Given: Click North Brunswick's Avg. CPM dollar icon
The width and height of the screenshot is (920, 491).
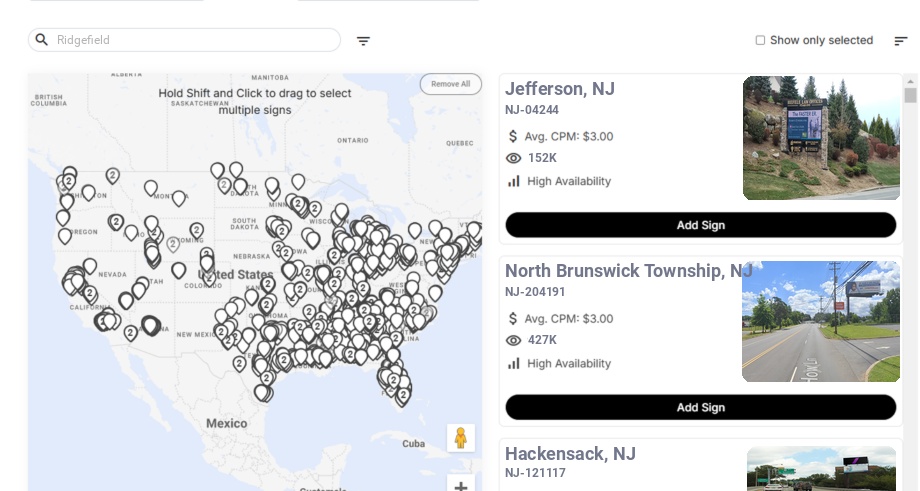Looking at the screenshot, I should [514, 318].
